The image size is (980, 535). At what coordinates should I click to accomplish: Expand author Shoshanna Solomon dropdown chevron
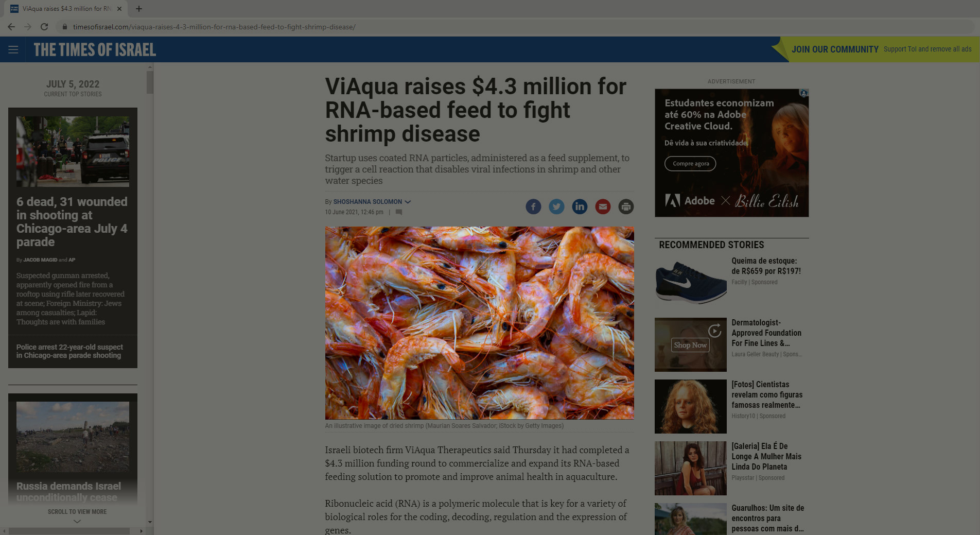(408, 202)
